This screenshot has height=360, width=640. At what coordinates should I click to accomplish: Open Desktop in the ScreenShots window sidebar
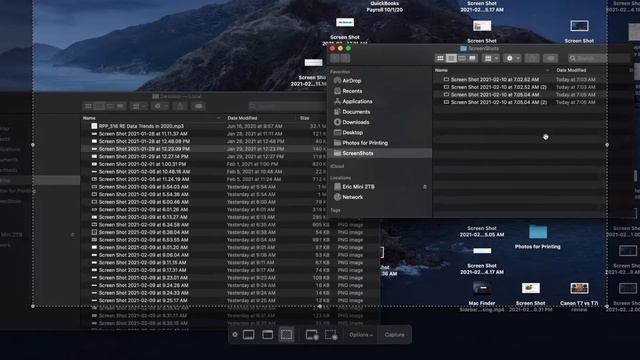point(353,133)
